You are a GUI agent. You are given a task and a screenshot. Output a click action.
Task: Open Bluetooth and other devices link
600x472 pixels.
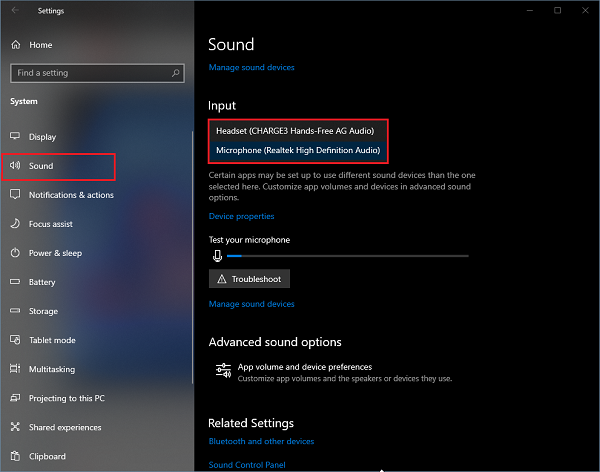(261, 441)
